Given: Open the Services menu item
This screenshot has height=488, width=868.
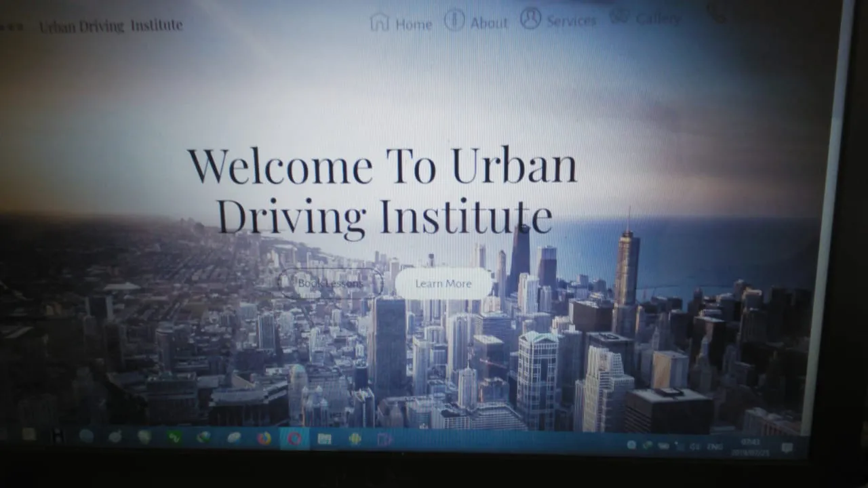Looking at the screenshot, I should pyautogui.click(x=558, y=20).
